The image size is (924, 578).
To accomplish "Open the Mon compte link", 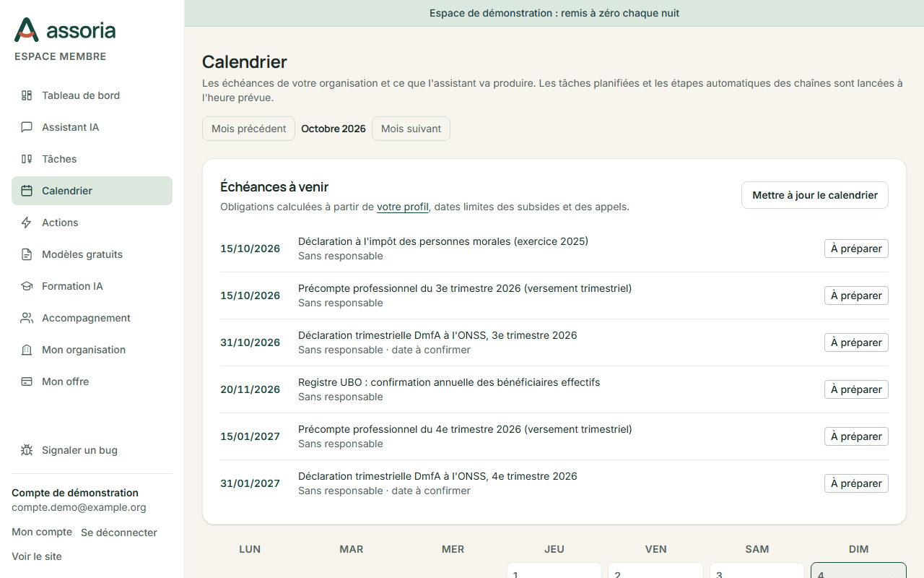I will 42,532.
